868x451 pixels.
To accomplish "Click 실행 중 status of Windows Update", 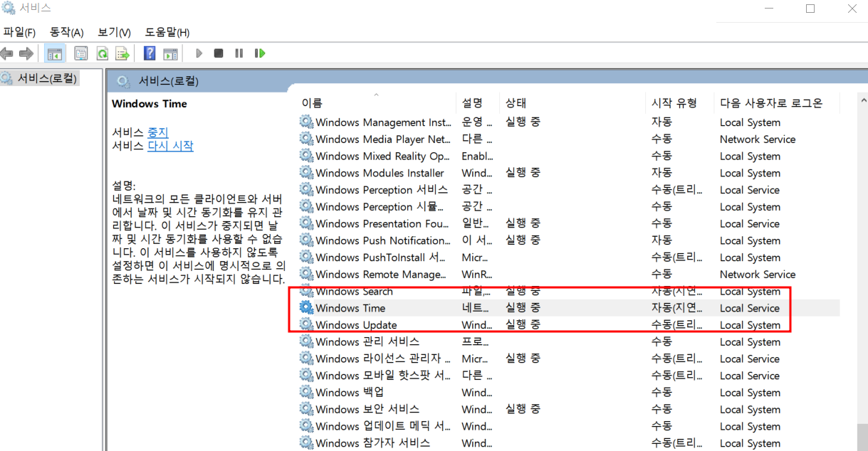I will (523, 325).
